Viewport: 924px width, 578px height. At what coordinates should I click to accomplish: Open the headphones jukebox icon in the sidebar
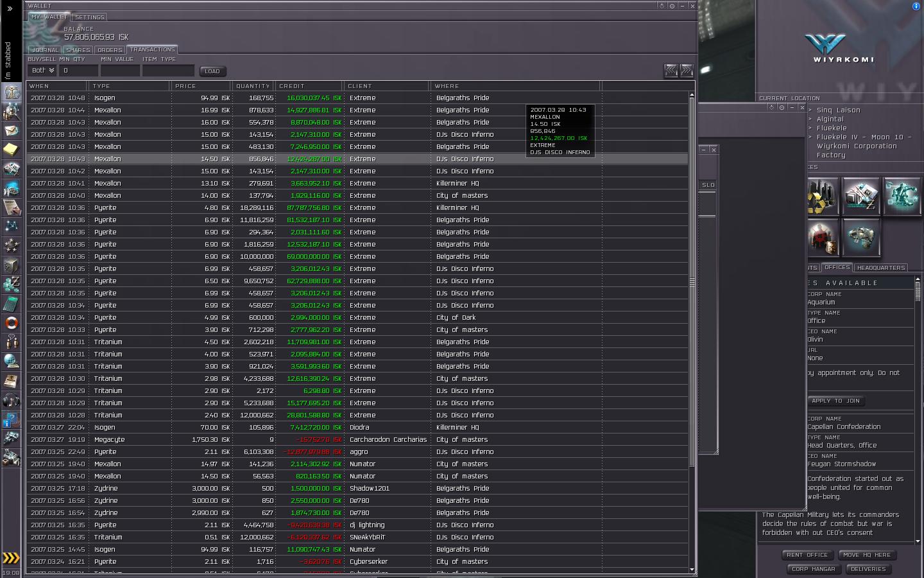(x=11, y=400)
